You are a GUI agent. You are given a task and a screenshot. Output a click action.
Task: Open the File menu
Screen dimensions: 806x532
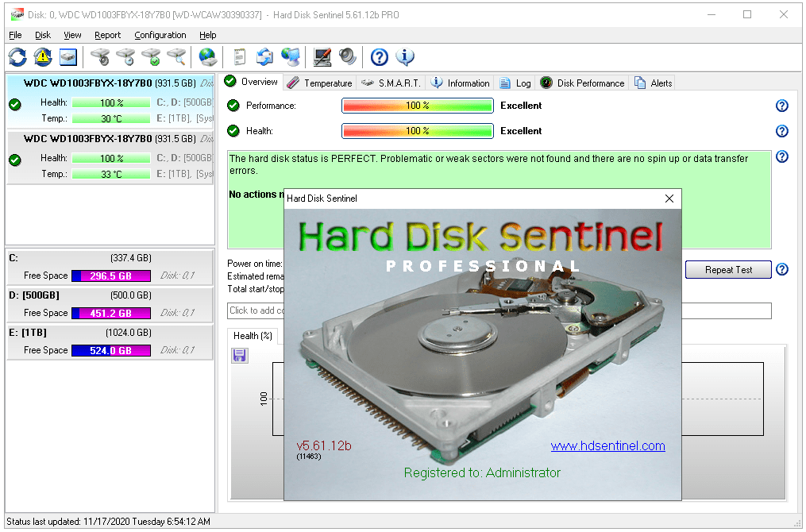point(15,35)
